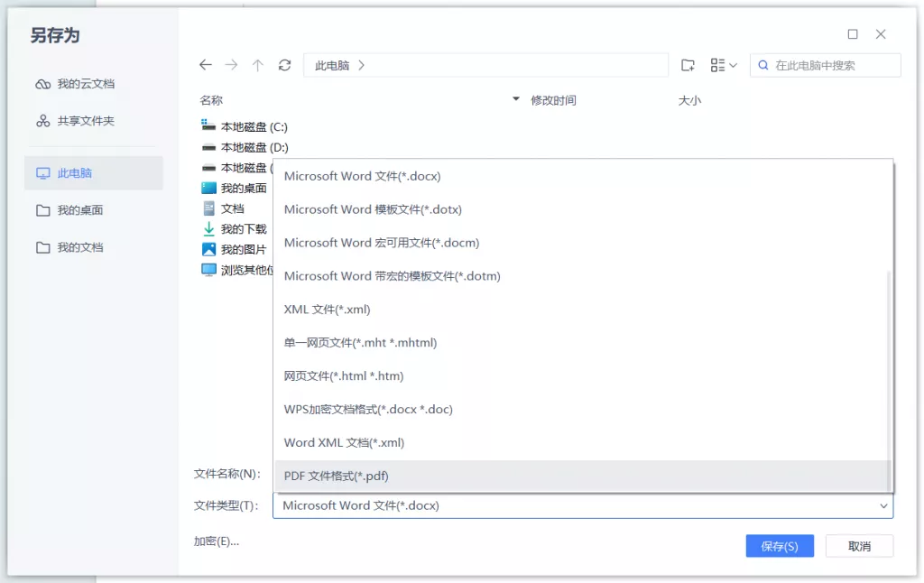Image resolution: width=924 pixels, height=583 pixels.
Task: Open 本地磁盘 (D:) drive
Action: (254, 147)
